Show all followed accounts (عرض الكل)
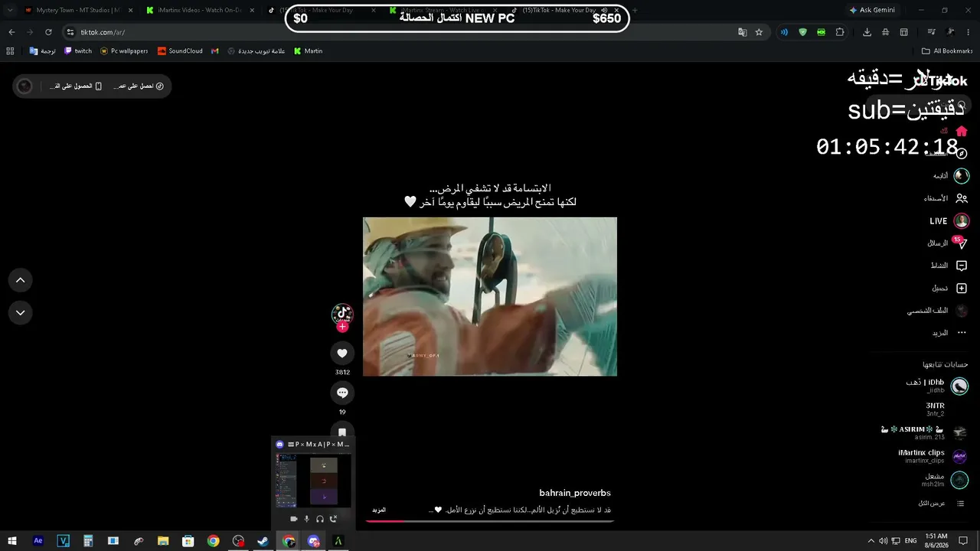Viewport: 980px width, 551px height. coord(941,504)
